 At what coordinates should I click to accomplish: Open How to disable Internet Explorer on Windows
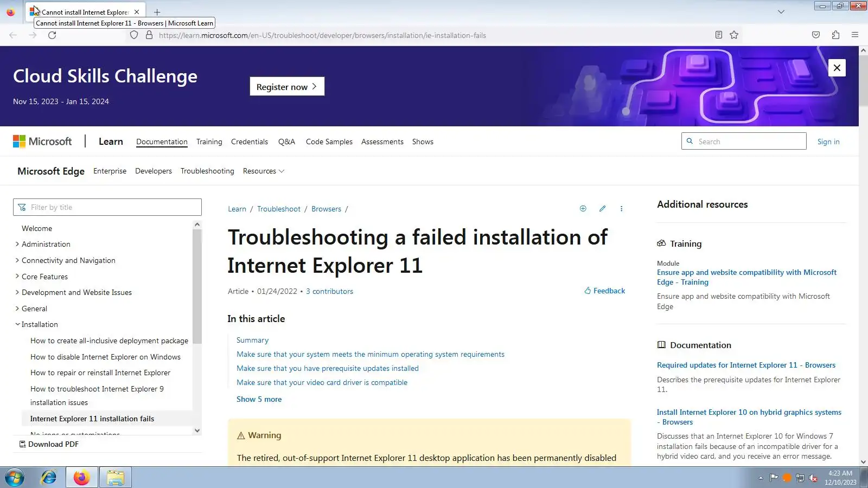click(105, 357)
